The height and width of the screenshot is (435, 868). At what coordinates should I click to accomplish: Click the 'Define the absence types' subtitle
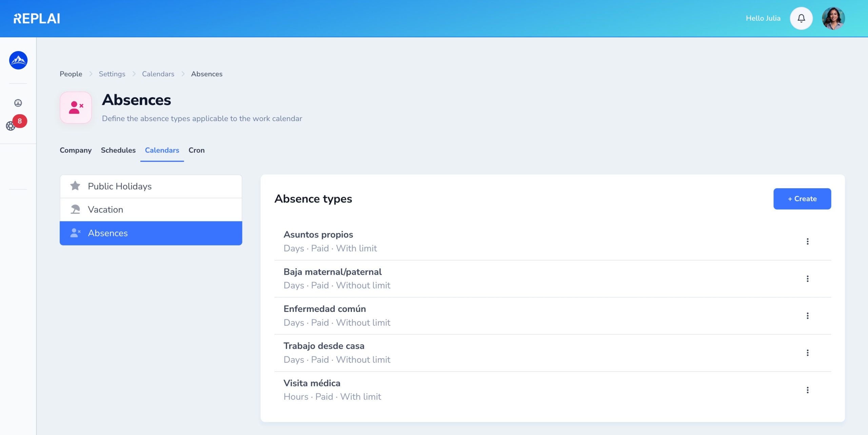(x=202, y=119)
